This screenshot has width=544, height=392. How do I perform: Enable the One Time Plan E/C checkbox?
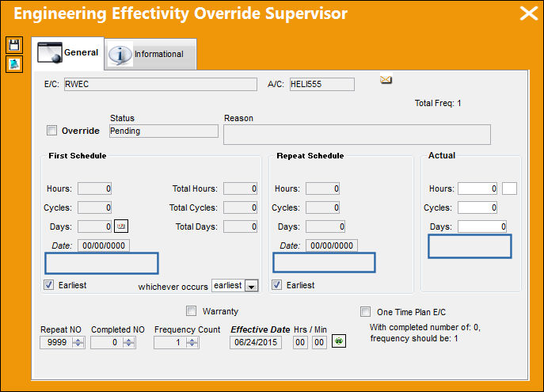[365, 311]
